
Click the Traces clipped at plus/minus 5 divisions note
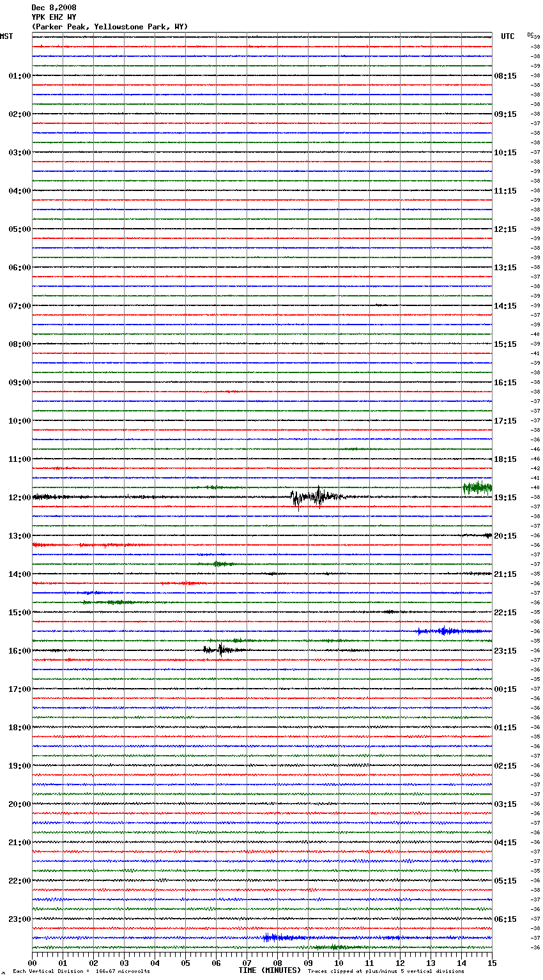pos(386,972)
